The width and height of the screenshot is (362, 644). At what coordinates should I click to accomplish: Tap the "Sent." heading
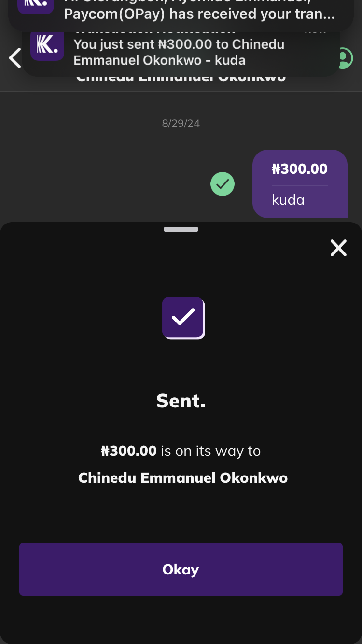tap(181, 401)
